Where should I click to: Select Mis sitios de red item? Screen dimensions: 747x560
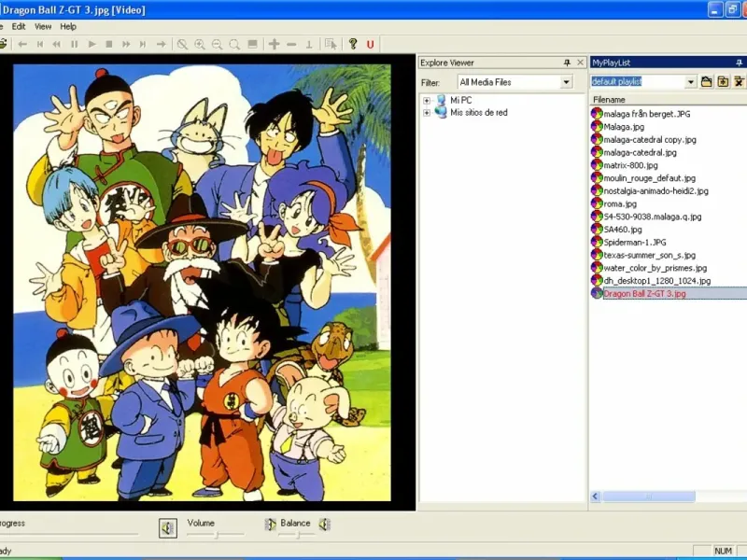click(x=479, y=113)
